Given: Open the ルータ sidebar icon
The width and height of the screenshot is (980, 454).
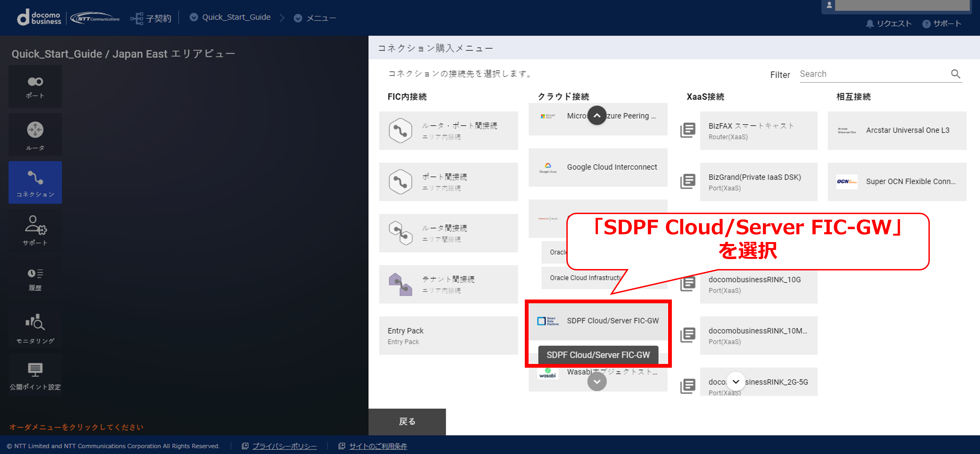Looking at the screenshot, I should [x=35, y=134].
